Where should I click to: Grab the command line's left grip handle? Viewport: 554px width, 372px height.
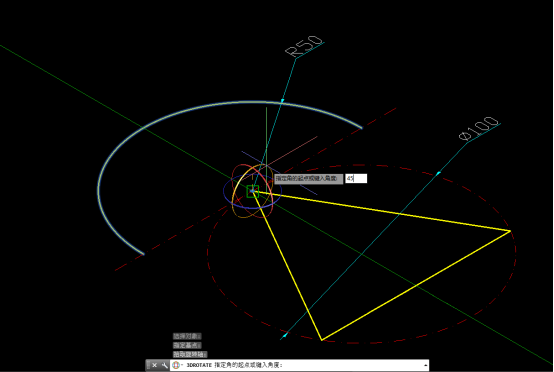(x=148, y=365)
